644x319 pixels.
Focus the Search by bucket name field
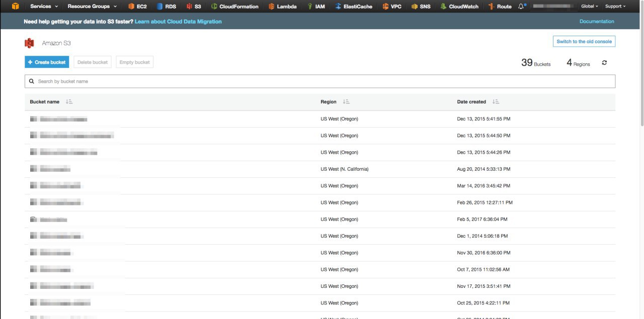coord(320,81)
